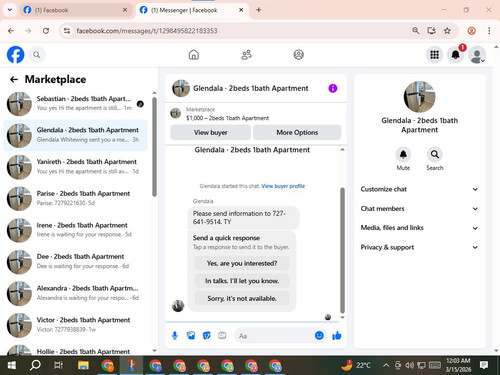Open Alexandra's apartment conversation
500x375 pixels.
point(75,293)
